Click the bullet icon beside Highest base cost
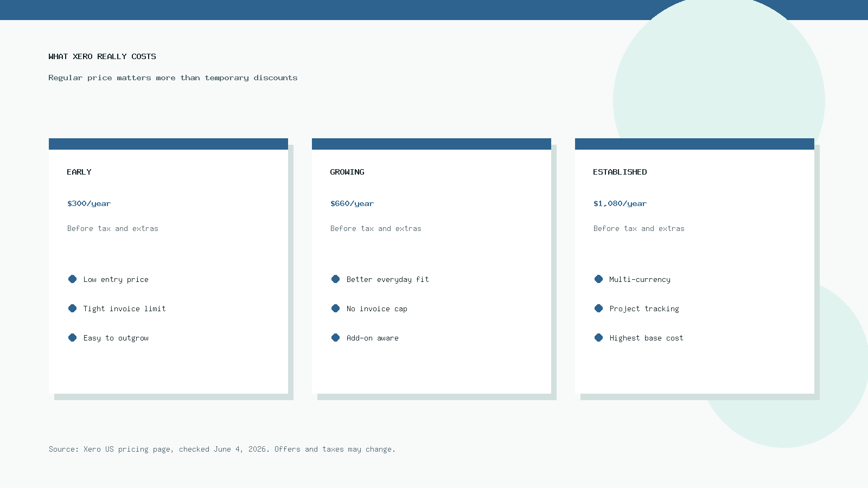Image resolution: width=868 pixels, height=488 pixels. [598, 338]
